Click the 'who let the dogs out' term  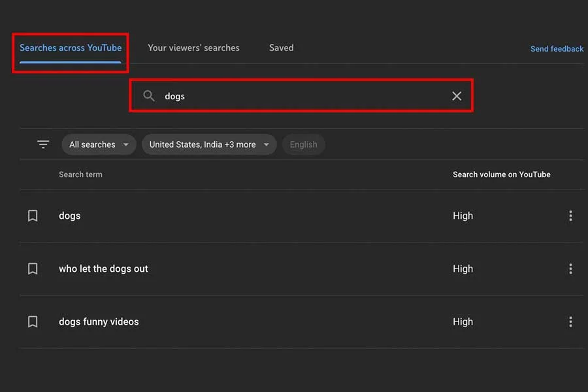tap(103, 269)
